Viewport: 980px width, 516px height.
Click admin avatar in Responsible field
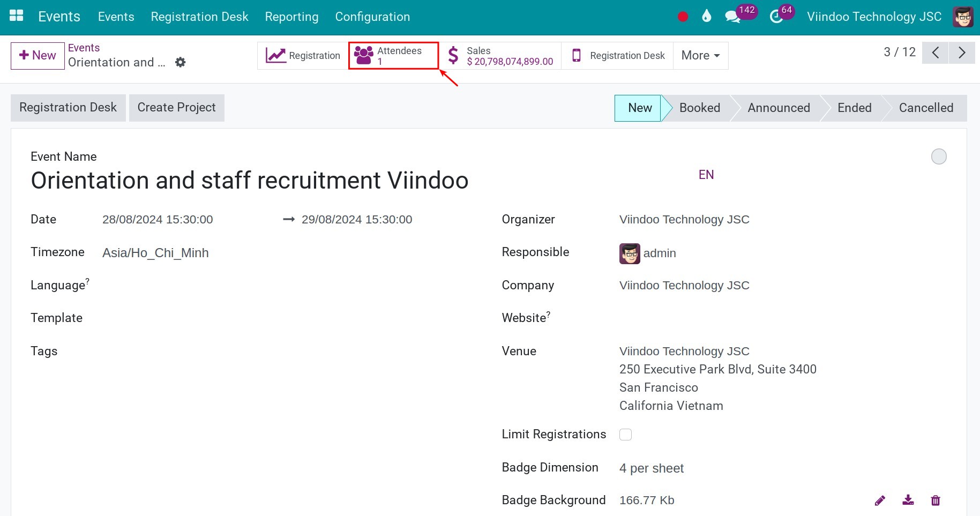click(x=630, y=253)
